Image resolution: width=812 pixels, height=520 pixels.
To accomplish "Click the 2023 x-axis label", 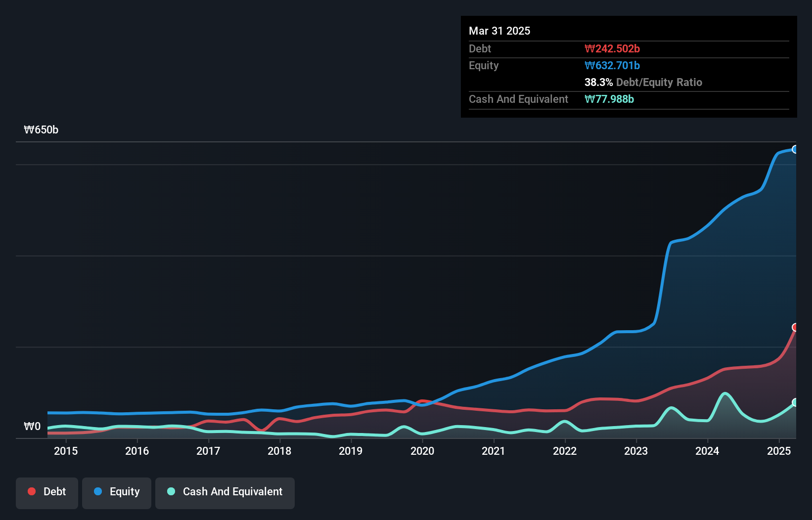I will [636, 451].
